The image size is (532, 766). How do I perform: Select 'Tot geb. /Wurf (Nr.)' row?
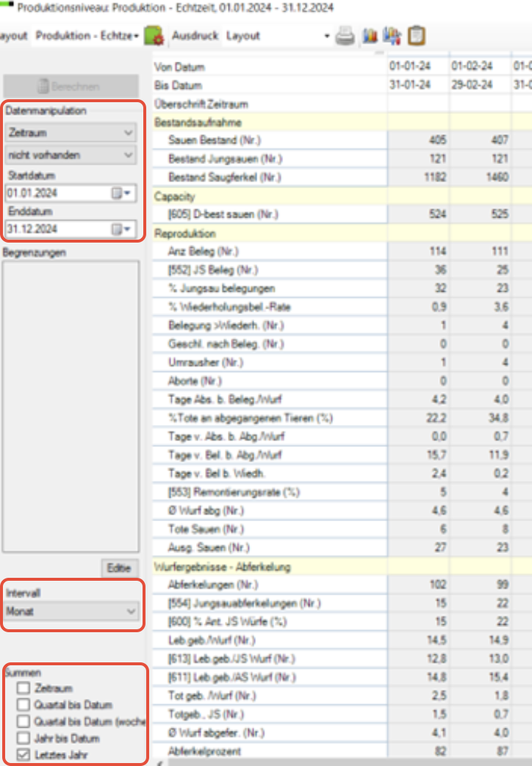tap(270, 695)
